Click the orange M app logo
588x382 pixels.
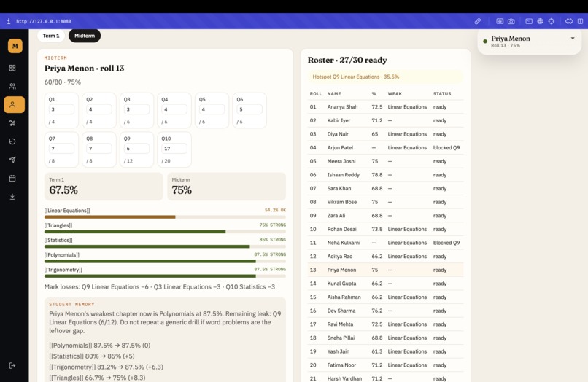pos(15,46)
